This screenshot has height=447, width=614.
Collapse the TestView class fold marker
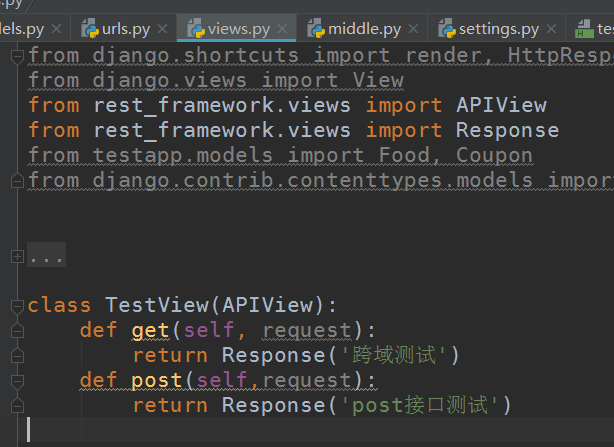[15, 306]
